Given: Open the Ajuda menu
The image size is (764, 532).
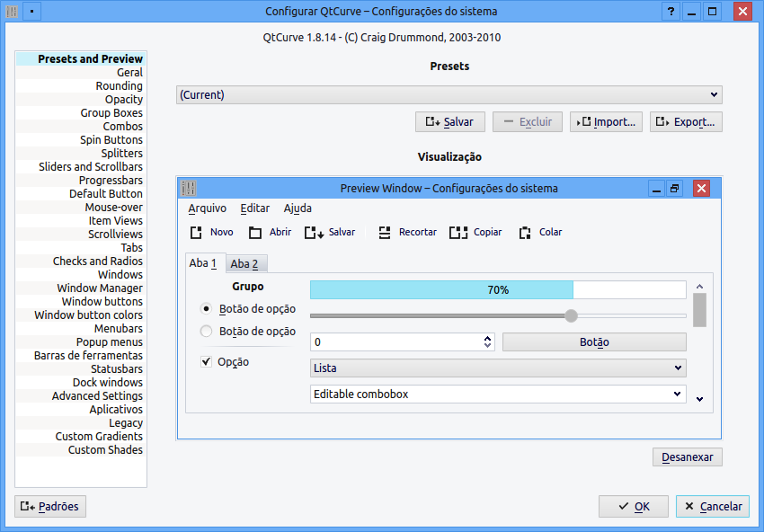Looking at the screenshot, I should 298,208.
